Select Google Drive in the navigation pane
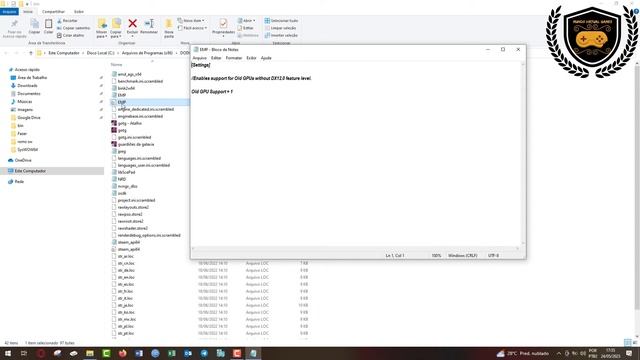640x360 pixels. (29, 118)
